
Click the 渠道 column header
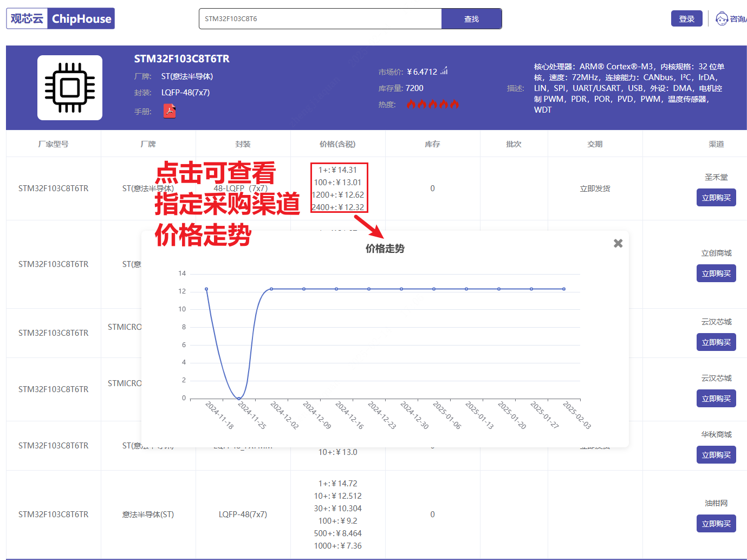pos(716,144)
